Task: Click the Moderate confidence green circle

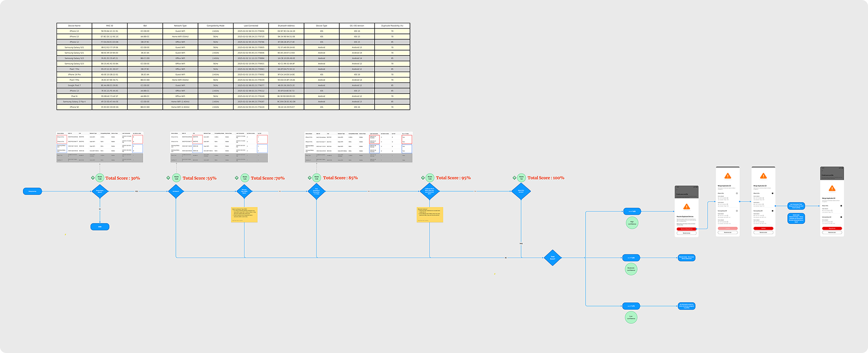Action: point(631,269)
